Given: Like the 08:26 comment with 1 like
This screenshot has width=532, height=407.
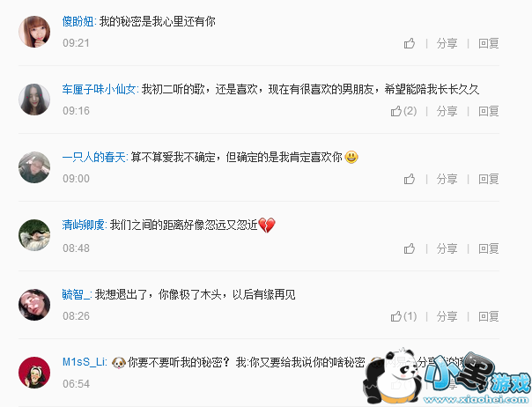Looking at the screenshot, I should [x=403, y=316].
